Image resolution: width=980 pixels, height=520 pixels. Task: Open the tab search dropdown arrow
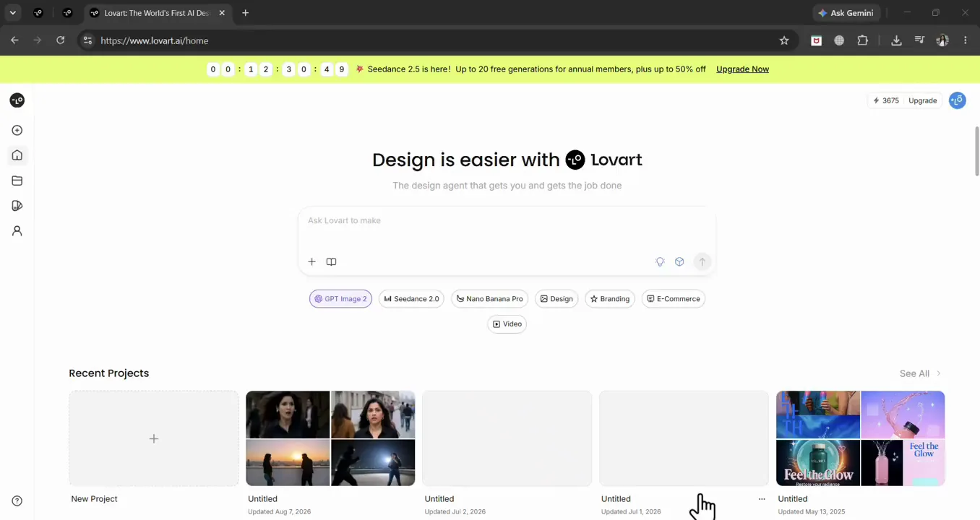13,13
